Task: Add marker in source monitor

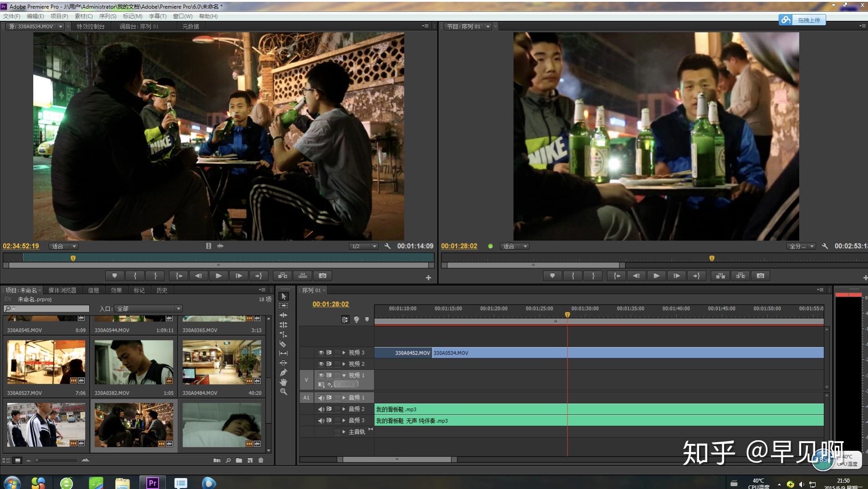Action: coord(115,276)
